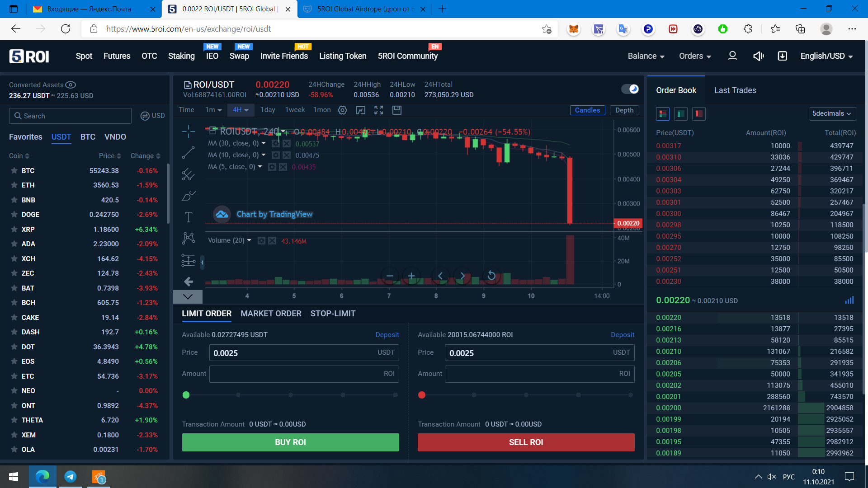Open the depth bars icon beside 0.00220
The height and width of the screenshot is (488, 868).
[849, 300]
